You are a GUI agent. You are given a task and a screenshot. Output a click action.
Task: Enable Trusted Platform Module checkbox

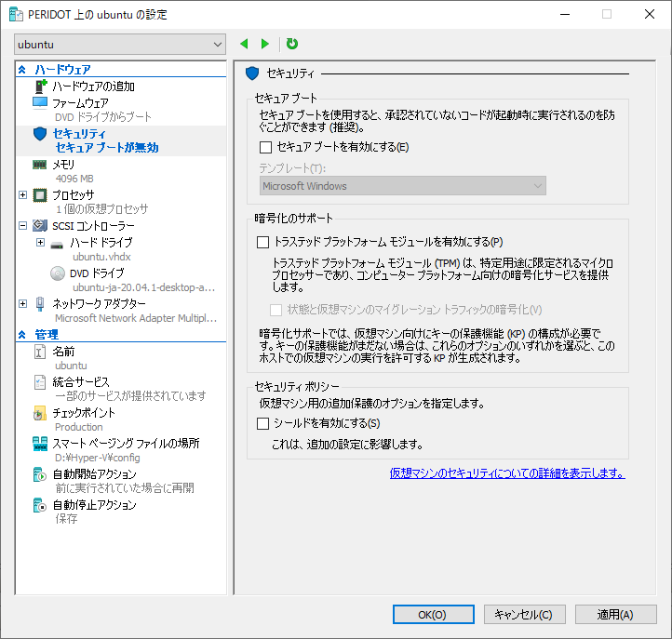(x=262, y=243)
